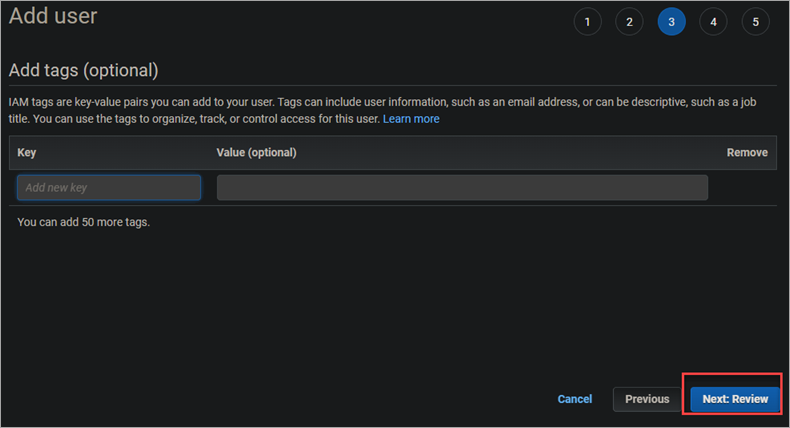790x428 pixels.
Task: Jump to step 2 circle
Action: [x=629, y=22]
